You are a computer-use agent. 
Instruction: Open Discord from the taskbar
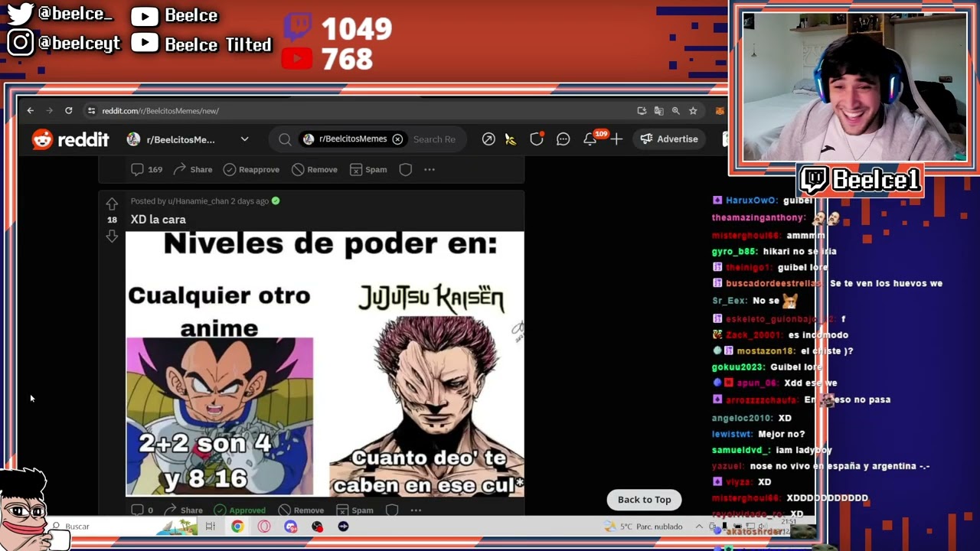tap(290, 527)
